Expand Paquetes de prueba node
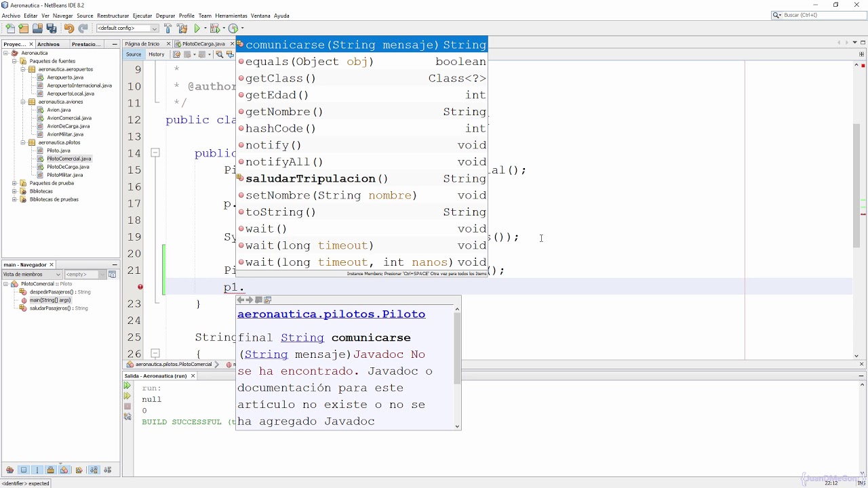The height and width of the screenshot is (488, 868). coord(14,183)
